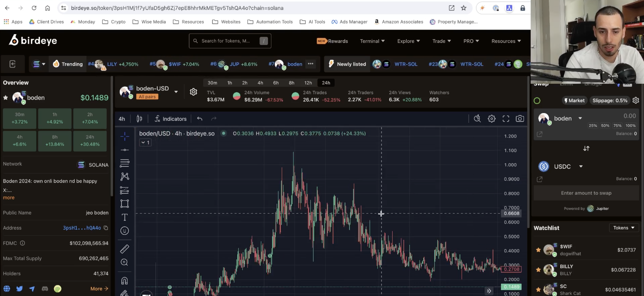Open the Trade menu dropdown
The width and height of the screenshot is (644, 296).
tap(442, 41)
